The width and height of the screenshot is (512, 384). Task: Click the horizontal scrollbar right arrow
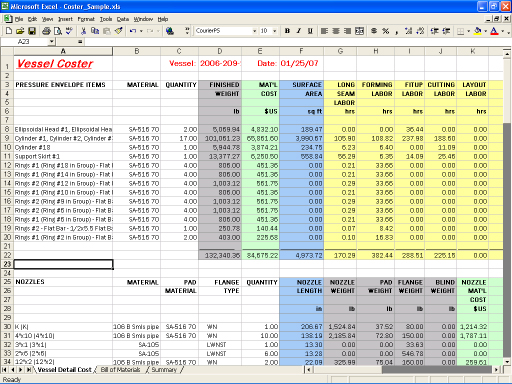(496, 369)
